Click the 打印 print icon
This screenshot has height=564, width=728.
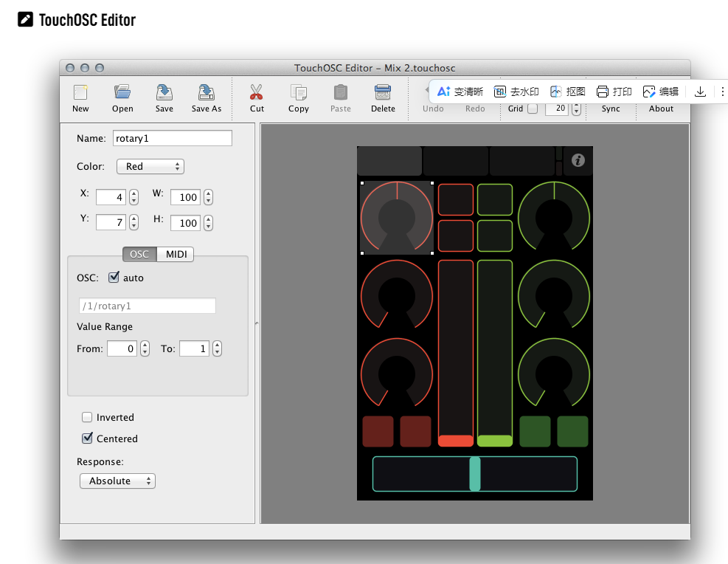coord(602,92)
